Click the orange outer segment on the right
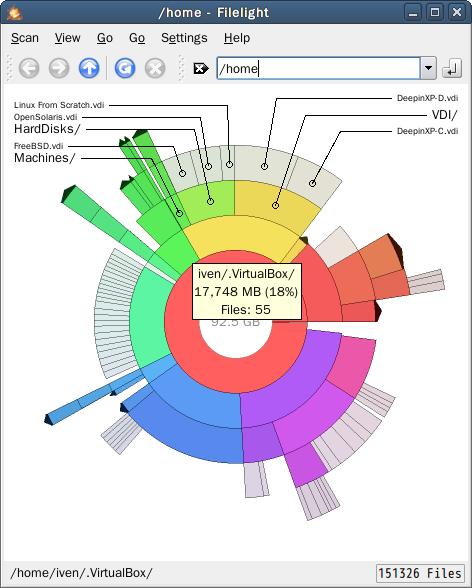This screenshot has height=588, width=472. pos(382,257)
